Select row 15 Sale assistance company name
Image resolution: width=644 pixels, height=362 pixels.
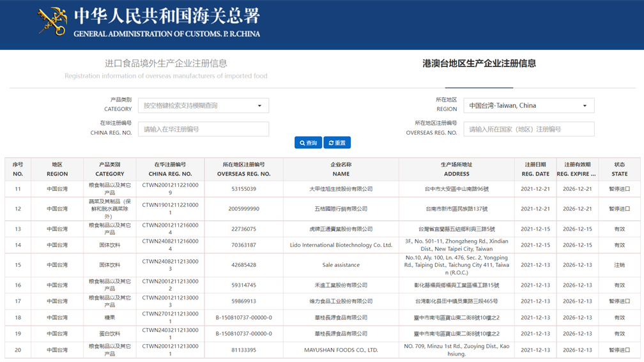(x=341, y=265)
